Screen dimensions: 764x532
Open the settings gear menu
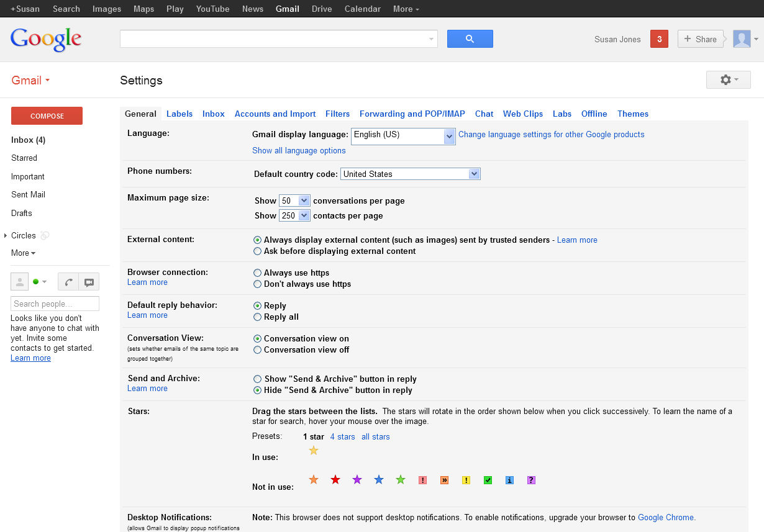[x=728, y=79]
